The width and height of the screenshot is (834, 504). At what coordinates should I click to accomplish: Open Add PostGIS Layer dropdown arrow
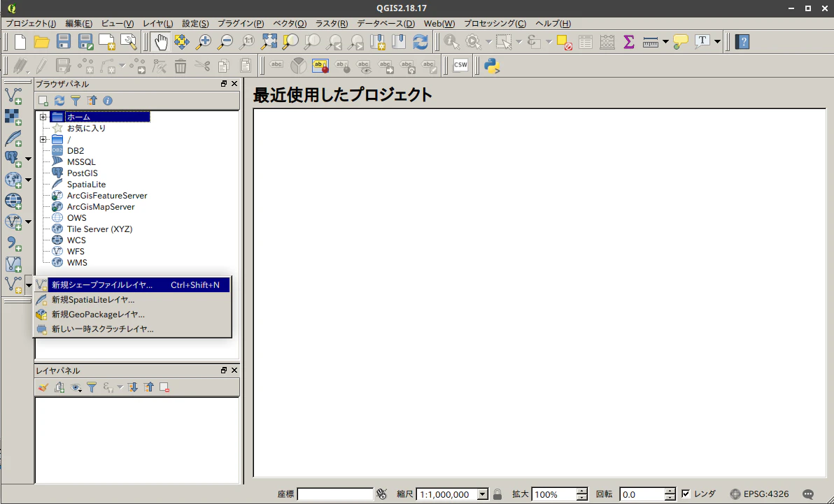28,159
